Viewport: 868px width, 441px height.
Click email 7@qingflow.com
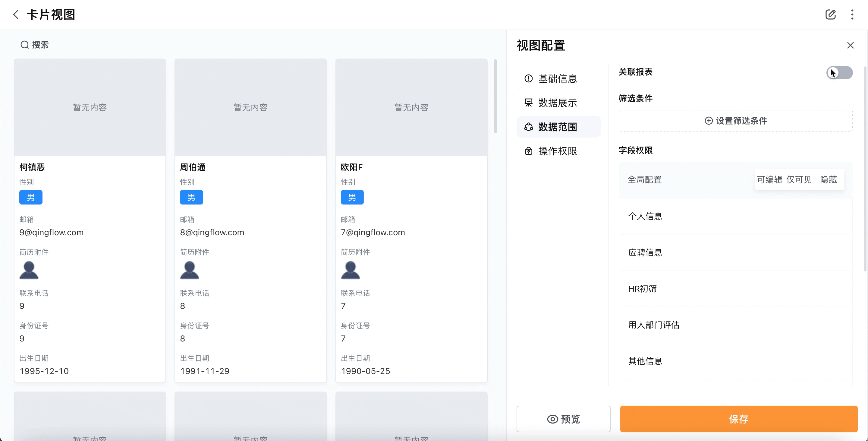tap(373, 232)
